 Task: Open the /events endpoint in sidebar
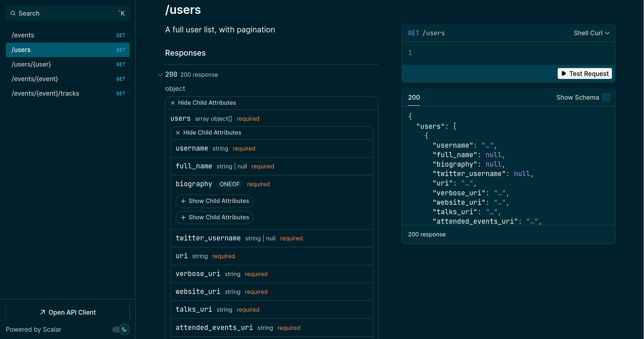coord(68,35)
